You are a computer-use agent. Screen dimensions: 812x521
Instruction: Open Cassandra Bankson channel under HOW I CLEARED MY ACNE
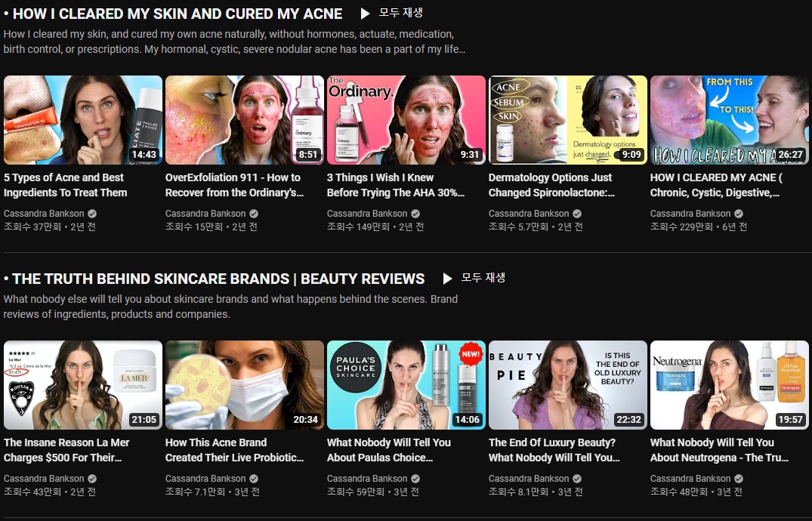pos(690,214)
